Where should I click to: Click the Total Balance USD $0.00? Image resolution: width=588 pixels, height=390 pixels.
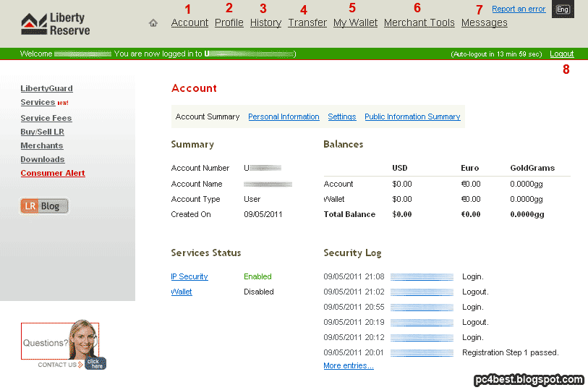(x=402, y=214)
